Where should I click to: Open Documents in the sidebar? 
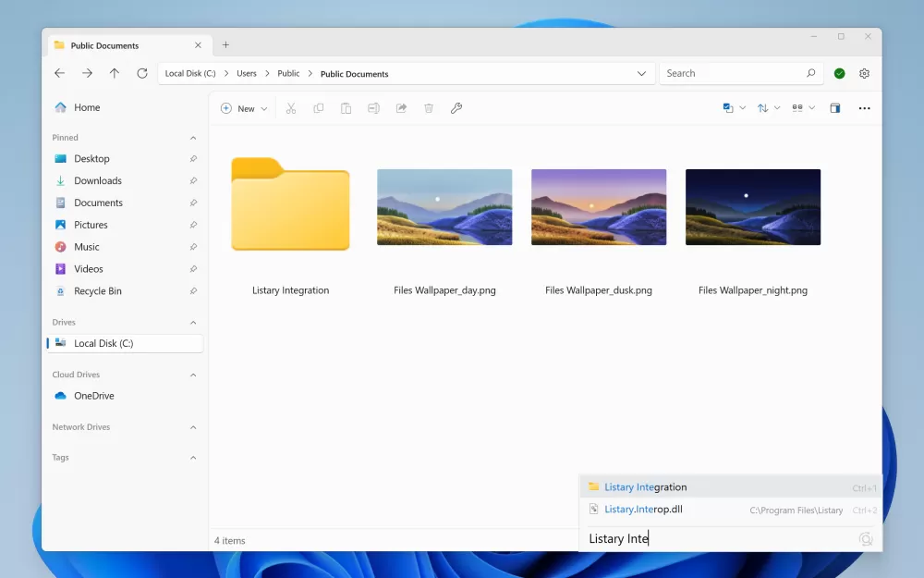[x=125, y=203]
